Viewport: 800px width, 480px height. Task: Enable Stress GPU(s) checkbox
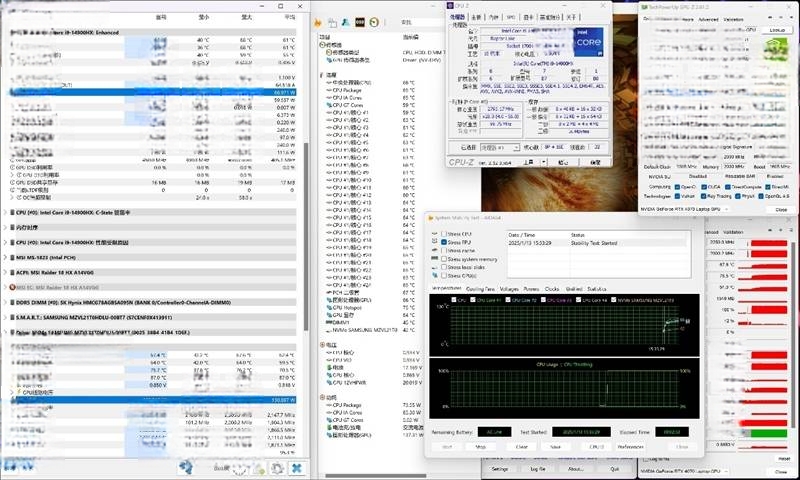tap(444, 275)
